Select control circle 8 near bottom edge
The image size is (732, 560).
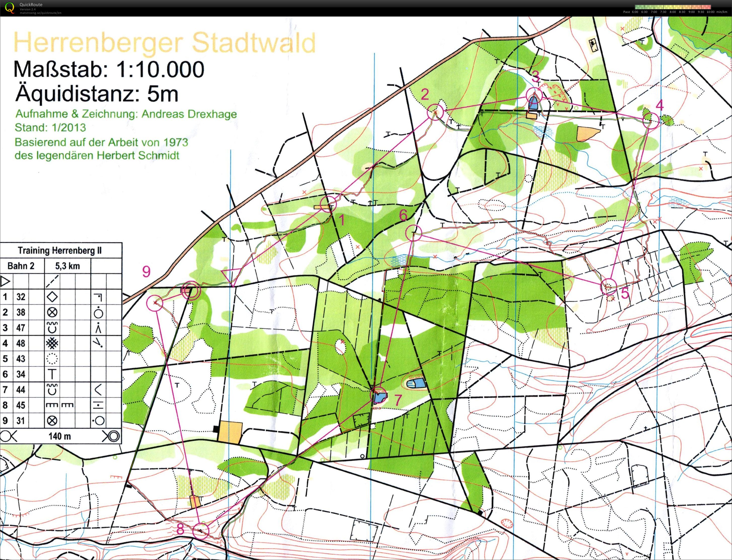click(x=201, y=531)
